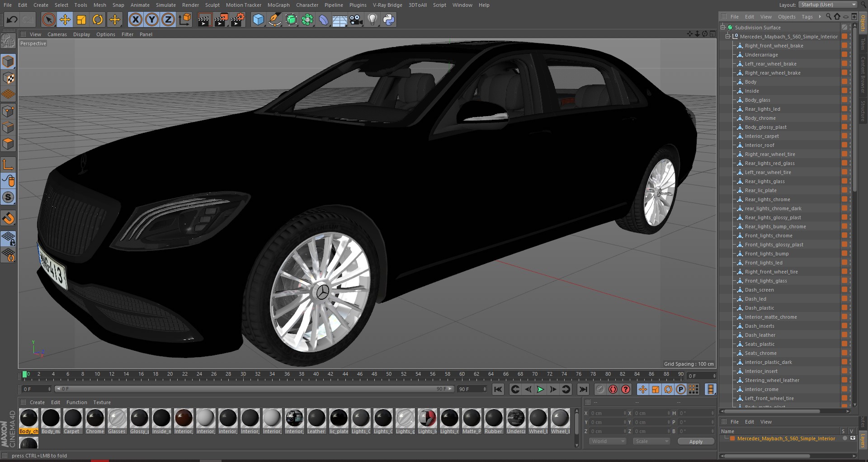Activate the Rotate tool
The height and width of the screenshot is (462, 868).
click(98, 19)
